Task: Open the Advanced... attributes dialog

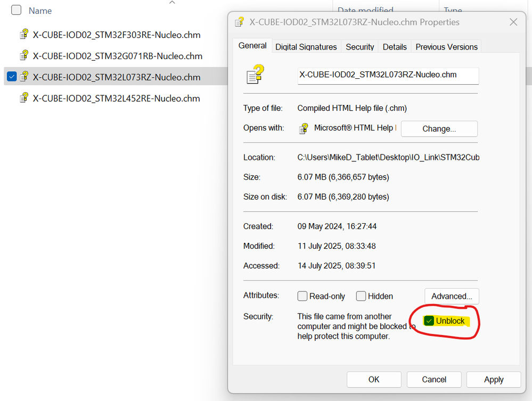Action: [452, 296]
